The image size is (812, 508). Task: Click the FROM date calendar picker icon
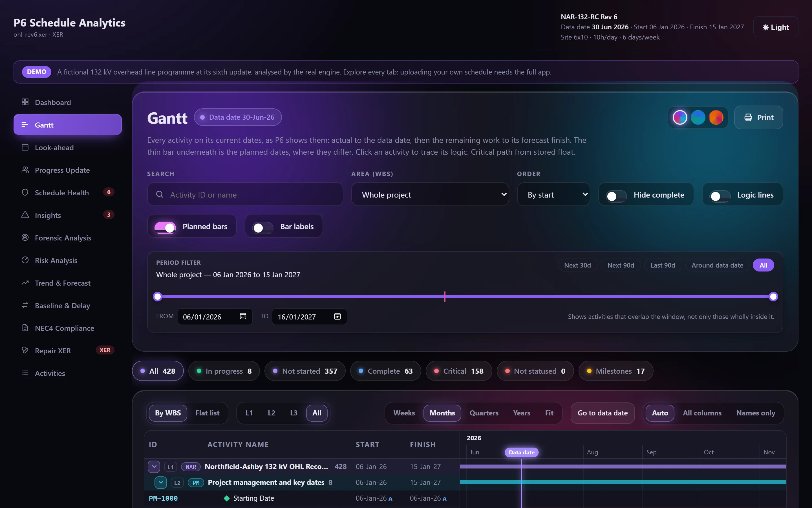point(243,316)
